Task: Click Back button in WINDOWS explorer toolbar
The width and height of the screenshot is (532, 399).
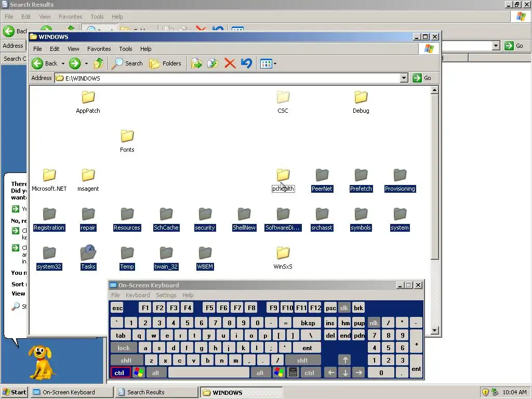Action: [x=45, y=63]
